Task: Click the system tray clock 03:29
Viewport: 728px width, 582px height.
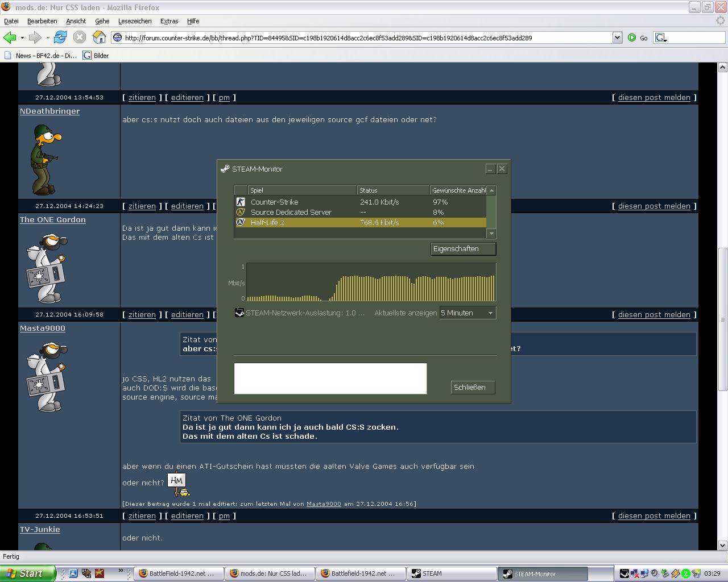Action: (x=712, y=573)
